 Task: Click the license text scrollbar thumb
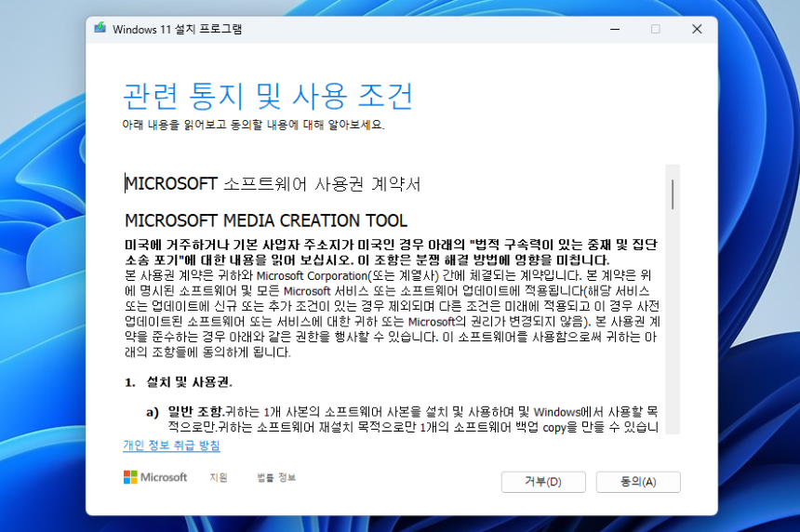click(x=673, y=194)
